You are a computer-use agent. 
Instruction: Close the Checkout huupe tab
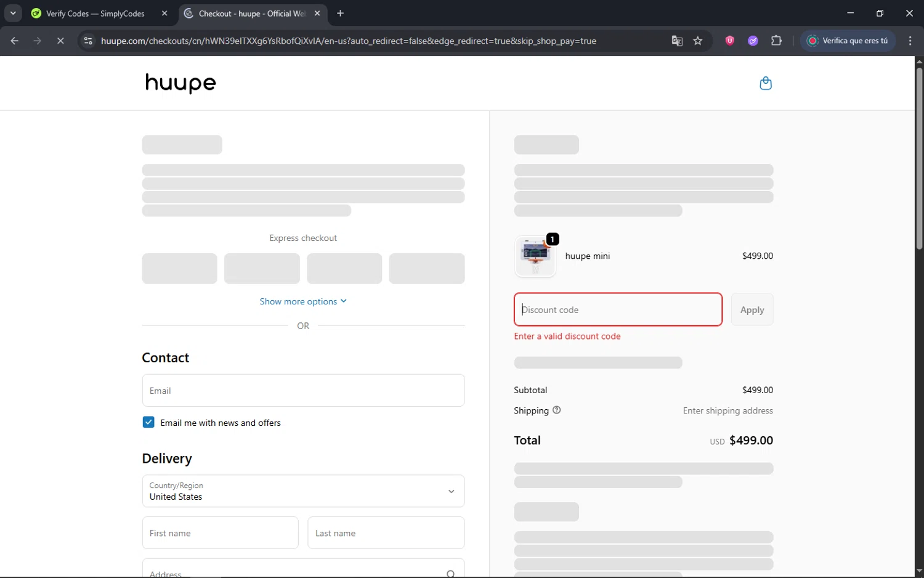317,14
